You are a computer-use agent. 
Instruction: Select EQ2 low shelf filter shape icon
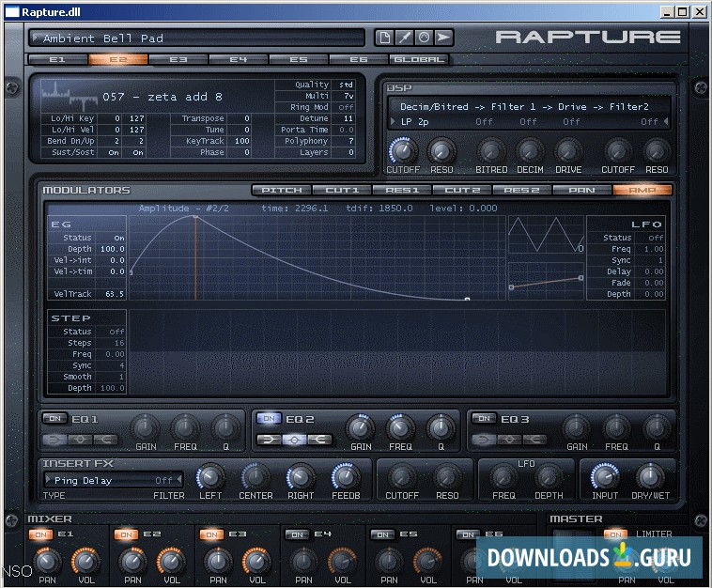[269, 439]
